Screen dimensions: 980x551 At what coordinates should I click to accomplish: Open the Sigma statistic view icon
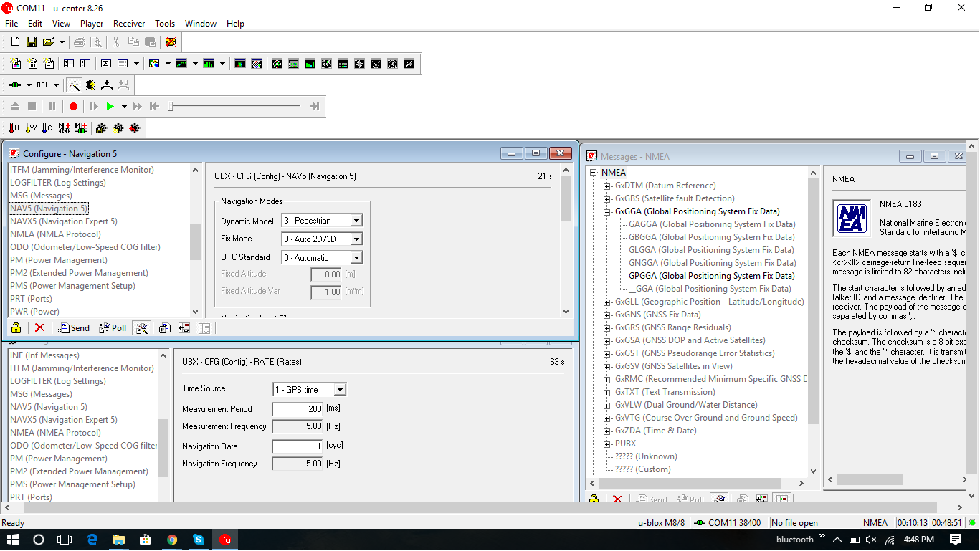point(106,63)
